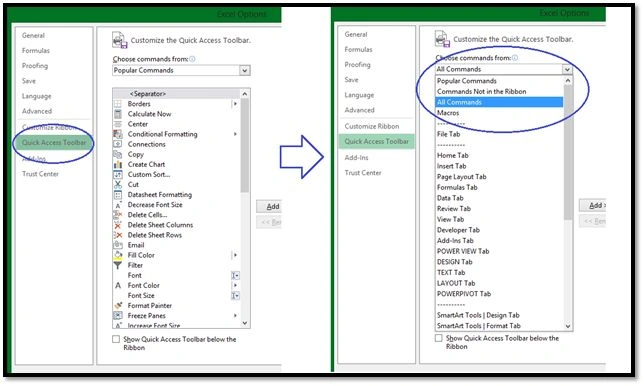Select the Delete Sheet Columns icon
The height and width of the screenshot is (386, 644).
[x=118, y=225]
